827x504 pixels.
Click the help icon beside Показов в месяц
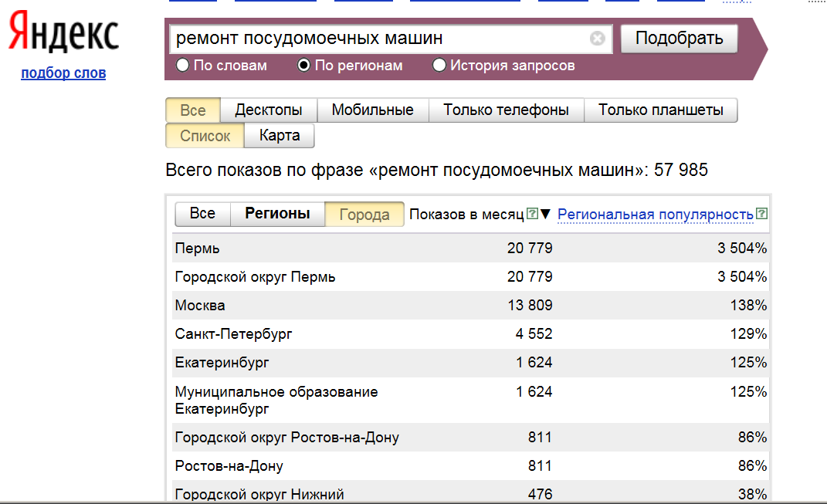(531, 214)
